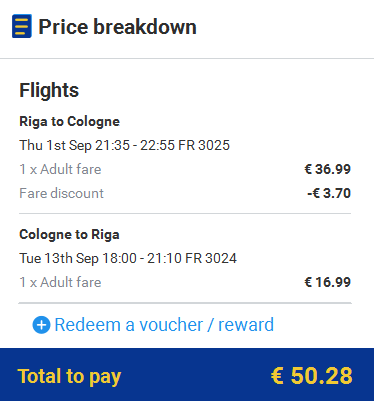Select the Riga to Cologne route label
The height and width of the screenshot is (401, 374).
point(69,122)
